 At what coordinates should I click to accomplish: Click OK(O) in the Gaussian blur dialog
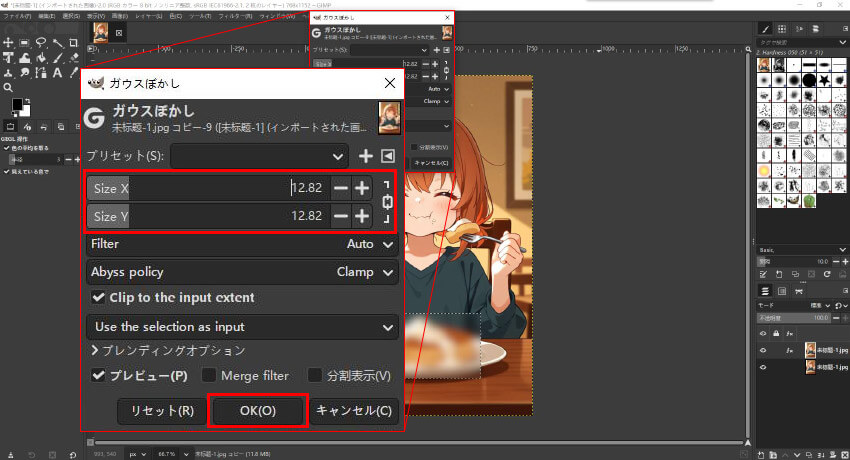[258, 411]
